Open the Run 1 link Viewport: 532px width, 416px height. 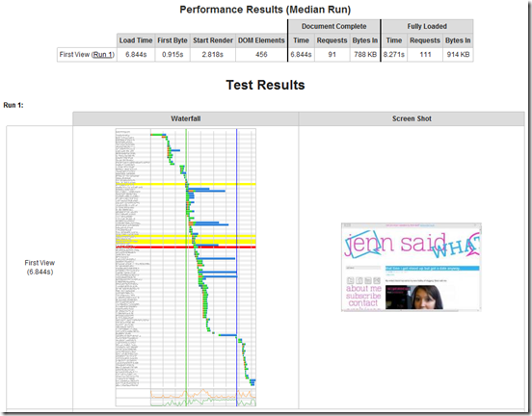(x=103, y=55)
